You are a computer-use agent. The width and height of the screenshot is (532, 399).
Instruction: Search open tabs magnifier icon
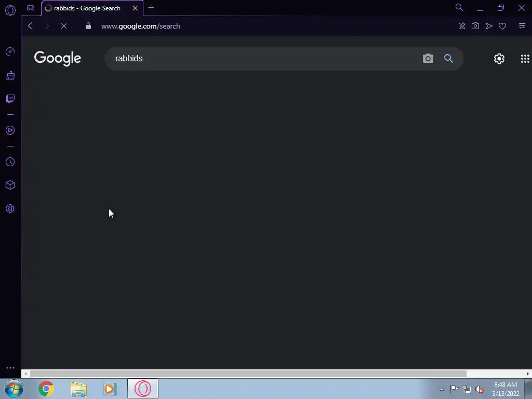(459, 7)
